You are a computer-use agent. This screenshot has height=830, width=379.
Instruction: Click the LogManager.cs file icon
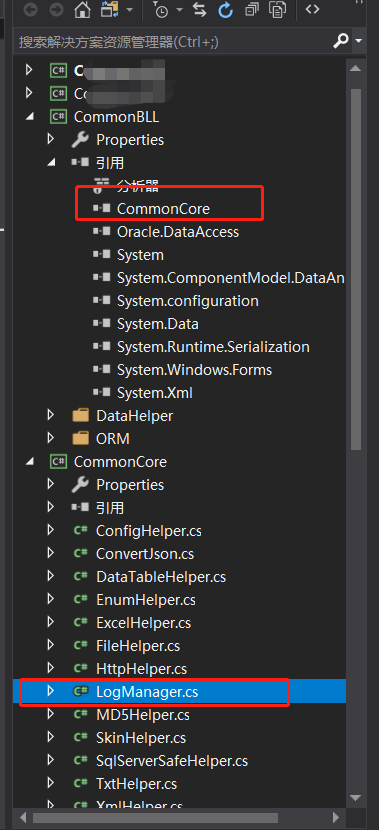80,691
